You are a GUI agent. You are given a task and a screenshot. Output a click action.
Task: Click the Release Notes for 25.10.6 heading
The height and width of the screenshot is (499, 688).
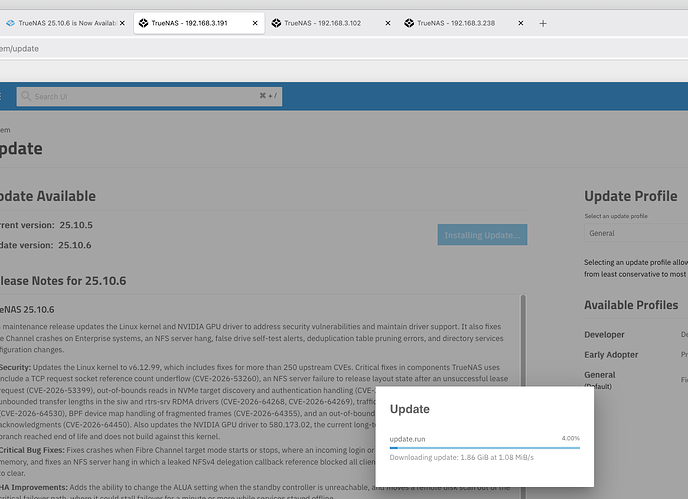click(63, 281)
